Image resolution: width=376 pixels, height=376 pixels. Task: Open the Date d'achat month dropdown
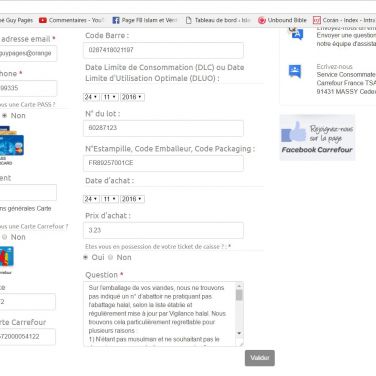click(x=110, y=199)
